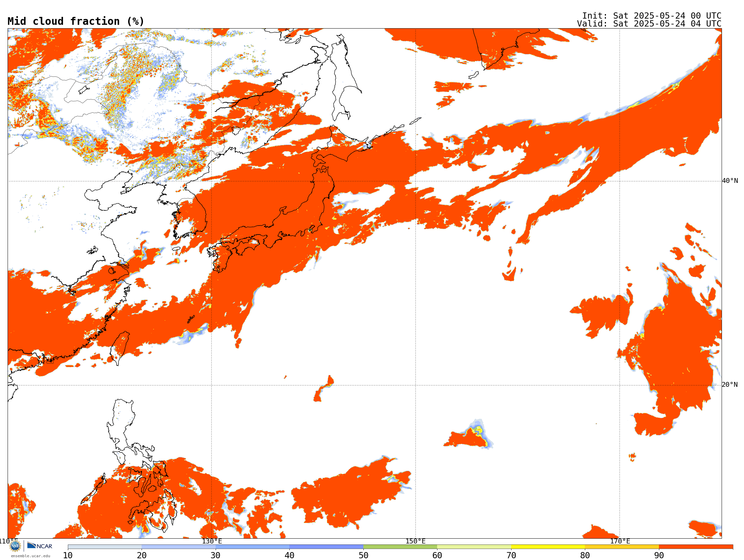Click the 40-50 periwinkle colorbar segment
Viewport: 744px width, 560px height.
click(326, 547)
